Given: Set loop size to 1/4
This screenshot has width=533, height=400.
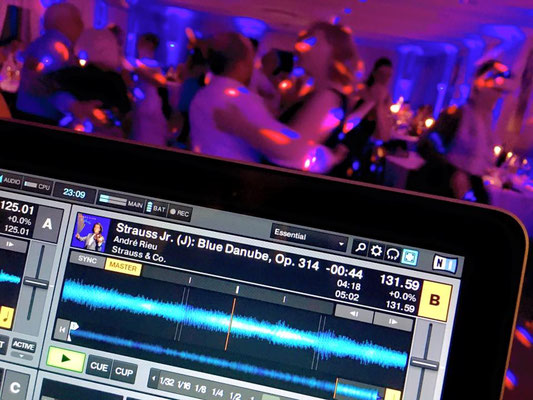Looking at the screenshot, I should click(217, 392).
